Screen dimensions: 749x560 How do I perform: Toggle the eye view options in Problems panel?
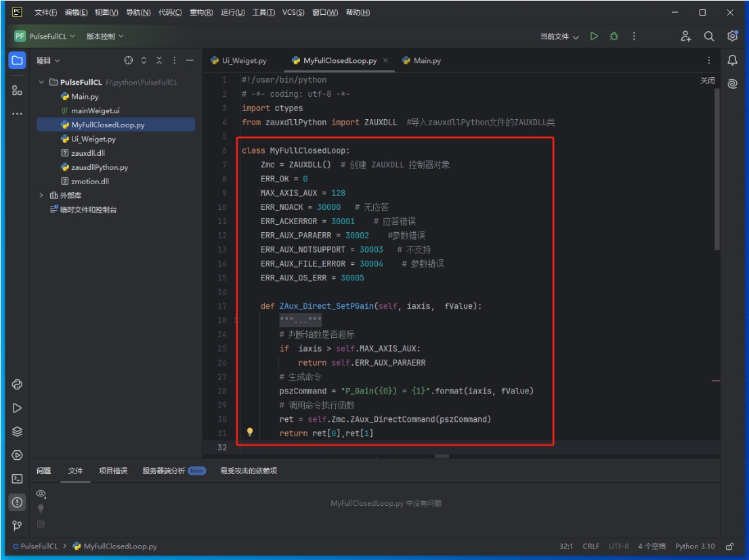pyautogui.click(x=41, y=494)
